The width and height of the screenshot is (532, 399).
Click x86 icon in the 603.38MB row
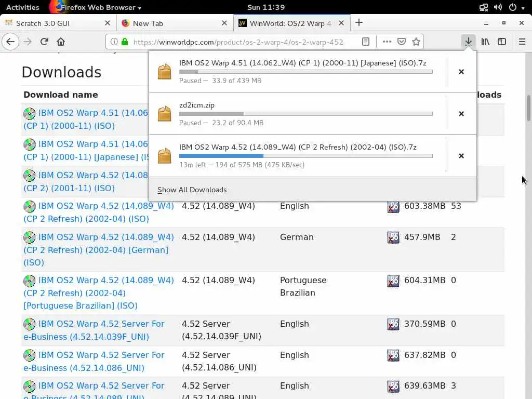(x=393, y=206)
